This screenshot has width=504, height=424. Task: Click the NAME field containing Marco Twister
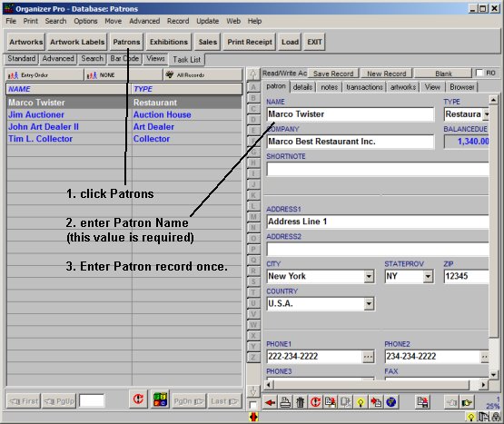pyautogui.click(x=350, y=114)
